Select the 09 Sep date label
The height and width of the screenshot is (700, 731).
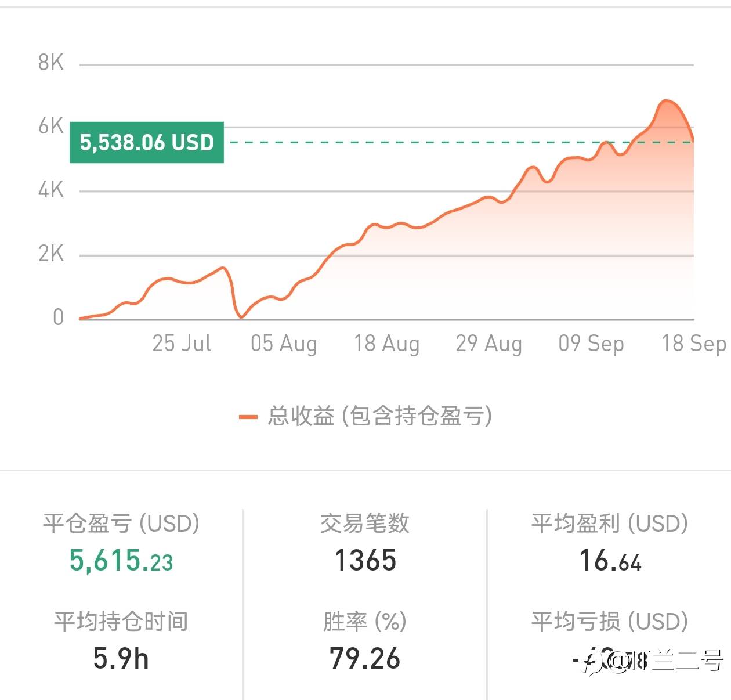[591, 343]
